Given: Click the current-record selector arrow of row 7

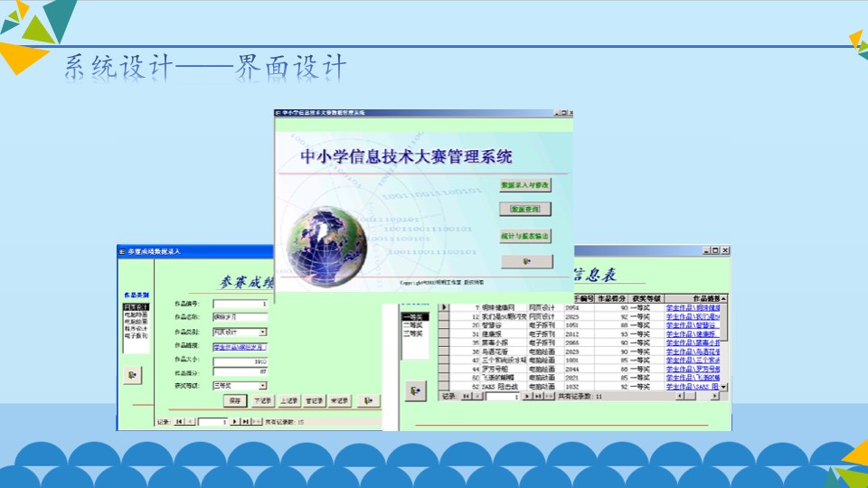Looking at the screenshot, I should 443,307.
